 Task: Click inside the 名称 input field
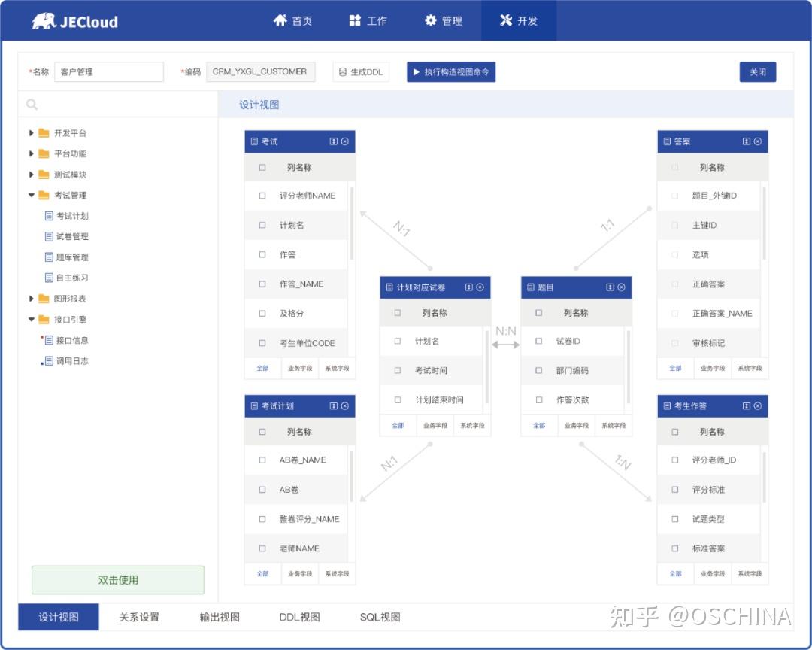pyautogui.click(x=109, y=71)
